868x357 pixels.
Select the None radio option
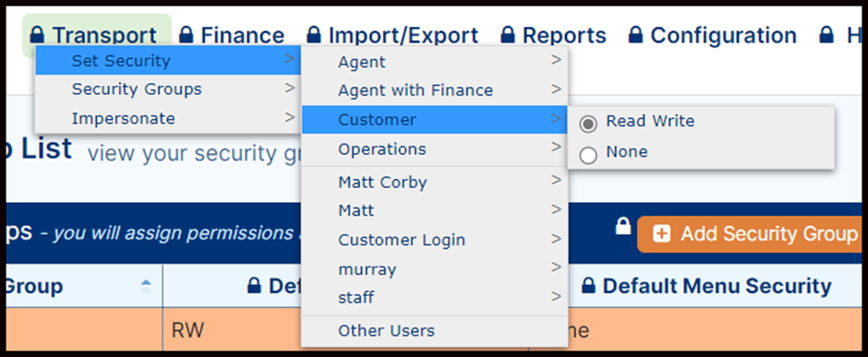coord(588,156)
